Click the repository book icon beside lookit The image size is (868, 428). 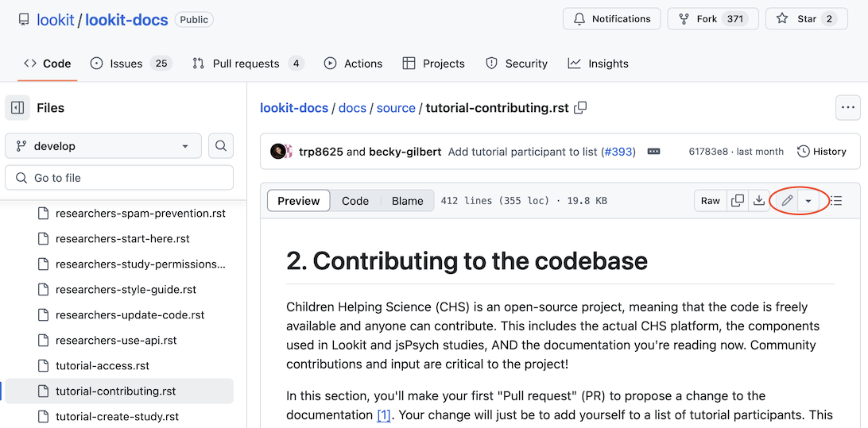24,20
